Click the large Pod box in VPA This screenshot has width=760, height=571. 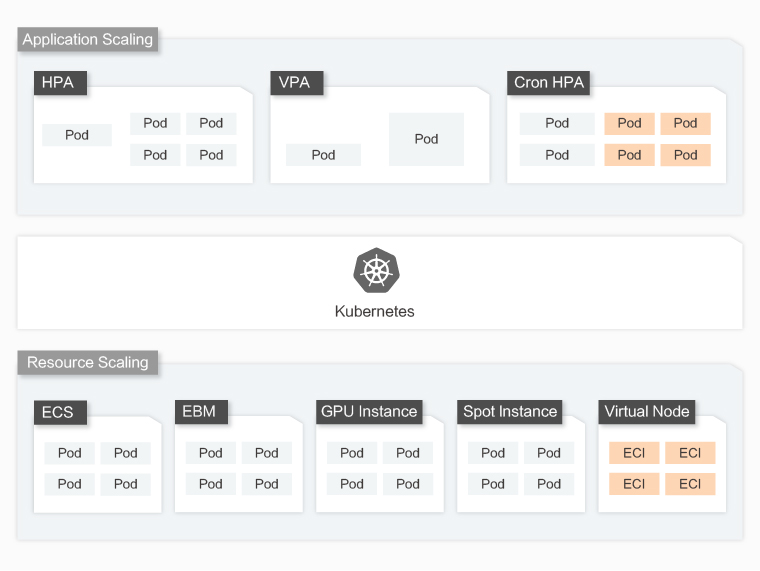(x=426, y=139)
